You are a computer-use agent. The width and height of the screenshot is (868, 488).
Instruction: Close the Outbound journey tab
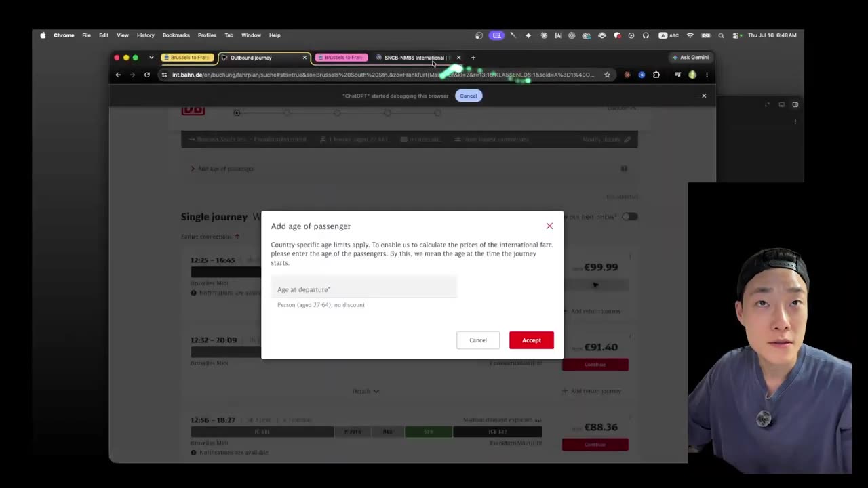tap(304, 58)
